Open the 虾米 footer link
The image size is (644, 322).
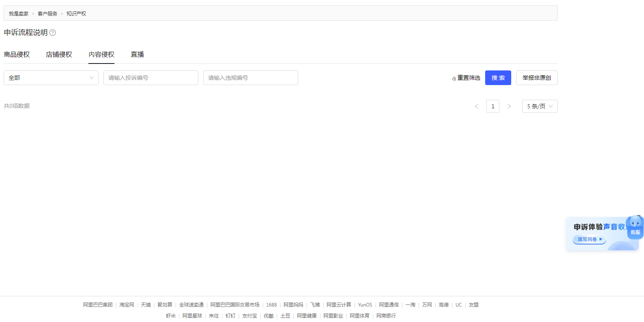pyautogui.click(x=171, y=316)
